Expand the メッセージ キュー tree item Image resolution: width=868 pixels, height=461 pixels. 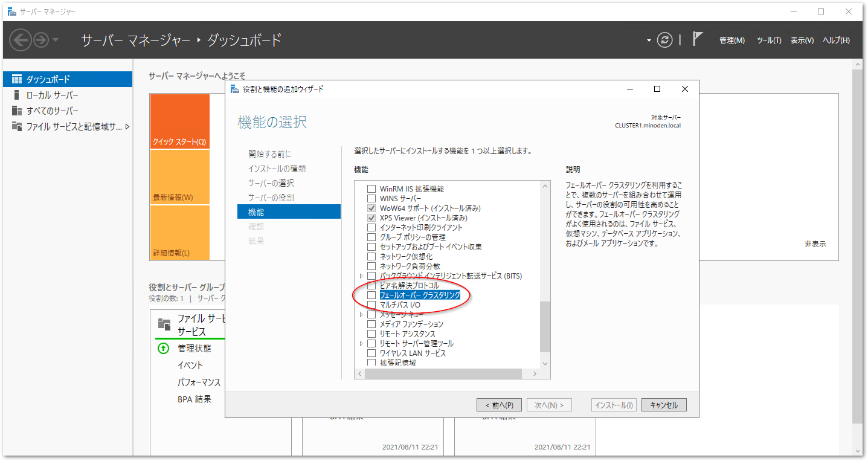(361, 314)
